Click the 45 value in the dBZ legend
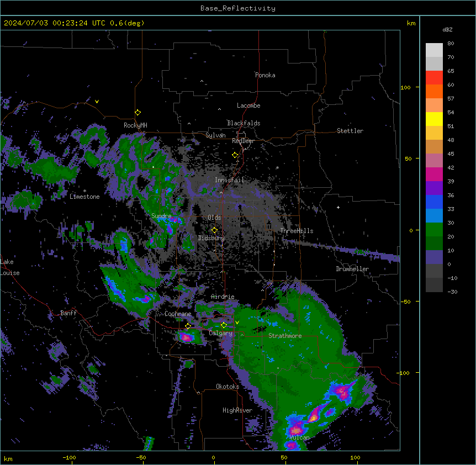The height and width of the screenshot is (465, 476). point(451,154)
